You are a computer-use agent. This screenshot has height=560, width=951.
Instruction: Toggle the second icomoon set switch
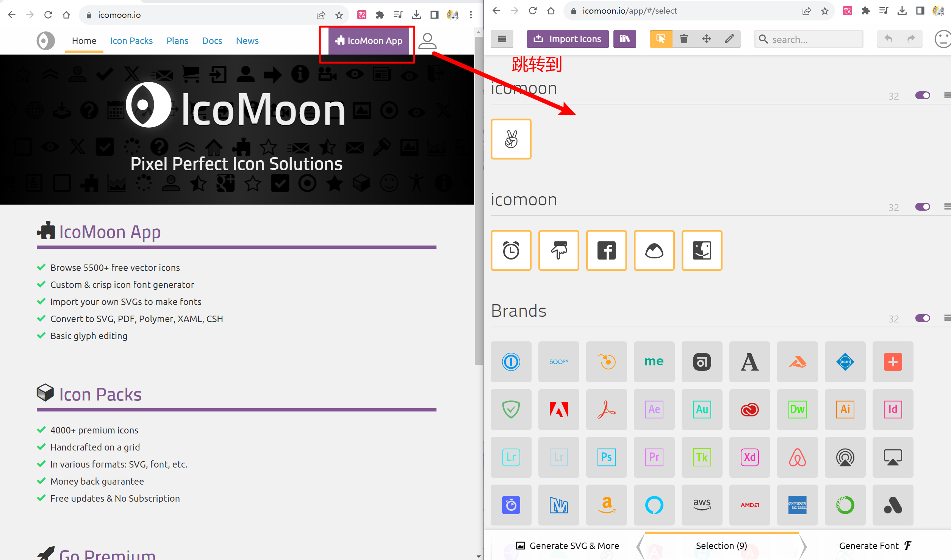923,207
